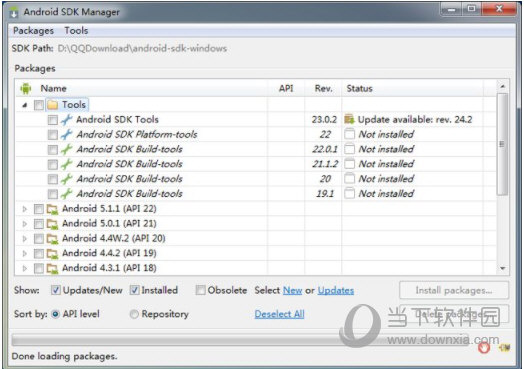Click the Android SDK Tools wrench icon
Image resolution: width=524 pixels, height=369 pixels.
pos(67,120)
